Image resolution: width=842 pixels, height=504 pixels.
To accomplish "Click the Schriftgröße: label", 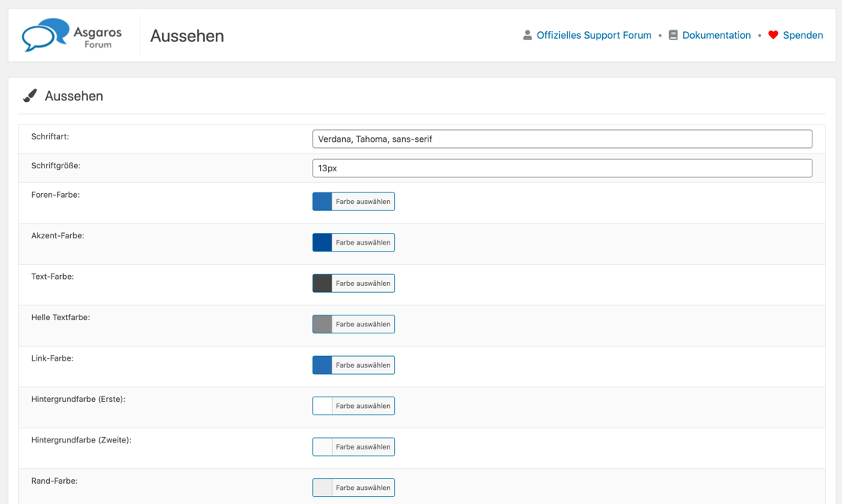I will (56, 165).
